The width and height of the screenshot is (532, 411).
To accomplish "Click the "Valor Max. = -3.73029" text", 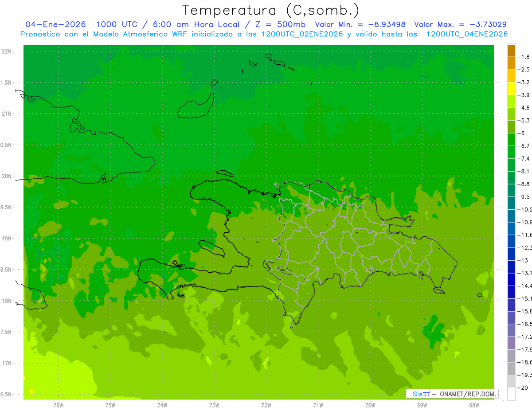I will click(461, 24).
